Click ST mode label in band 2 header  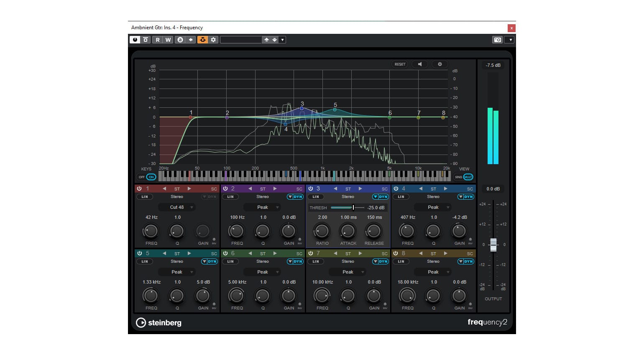[263, 189]
